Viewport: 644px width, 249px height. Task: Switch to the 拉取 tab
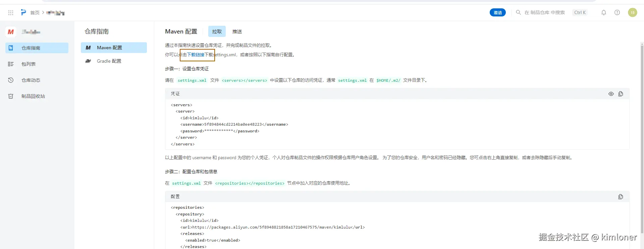217,32
